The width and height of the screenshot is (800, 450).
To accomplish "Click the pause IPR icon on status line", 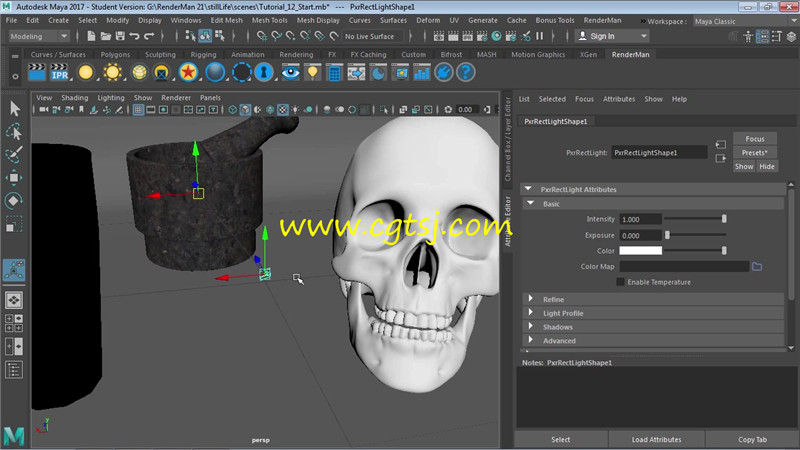I will pyautogui.click(x=540, y=36).
